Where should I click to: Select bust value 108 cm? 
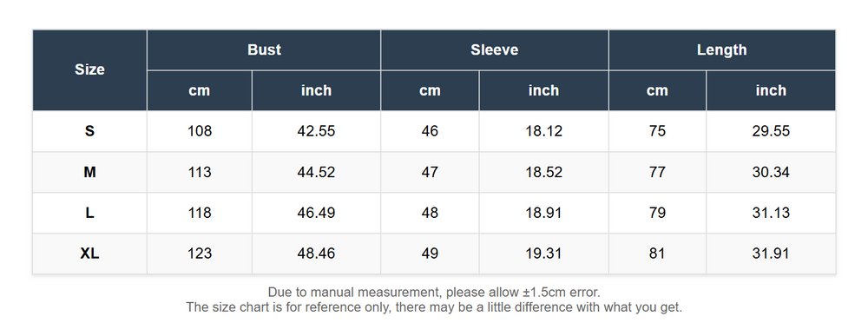200,131
